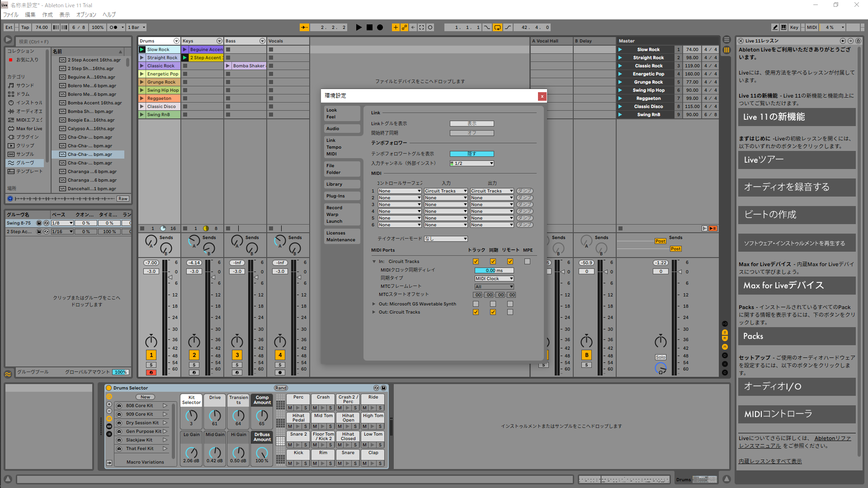The height and width of the screenshot is (488, 868).
Task: Launch the Beguine Accent clip in Keys
Action: click(185, 50)
